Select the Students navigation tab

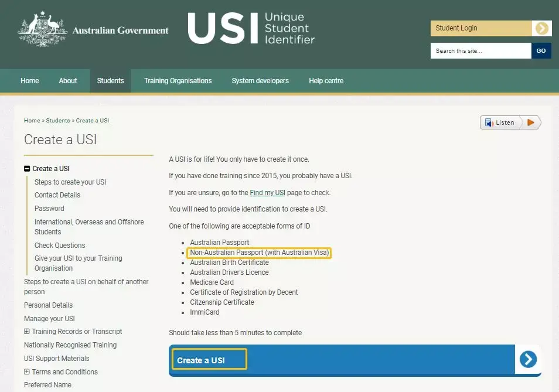click(x=111, y=81)
